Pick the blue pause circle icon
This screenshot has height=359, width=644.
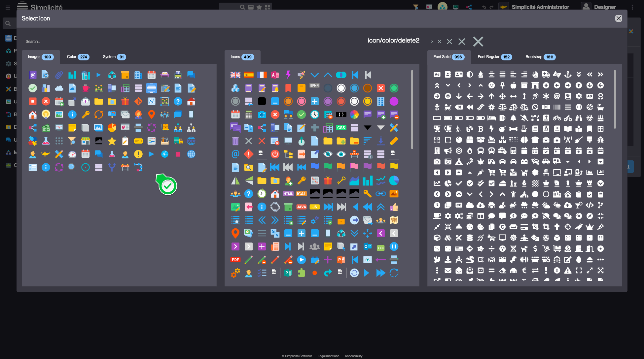[394, 246]
